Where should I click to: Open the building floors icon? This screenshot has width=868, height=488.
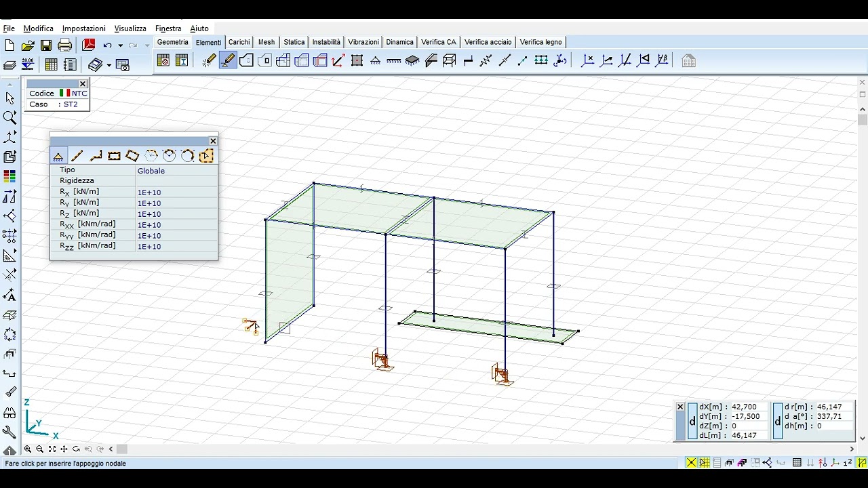[688, 61]
